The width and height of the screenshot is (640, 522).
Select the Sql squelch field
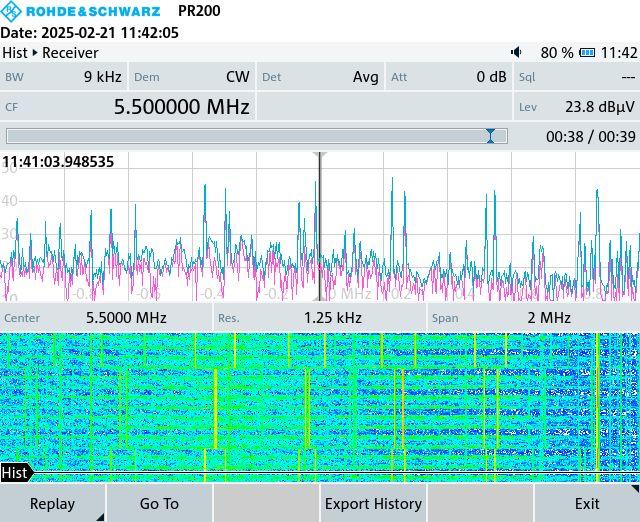tap(576, 77)
